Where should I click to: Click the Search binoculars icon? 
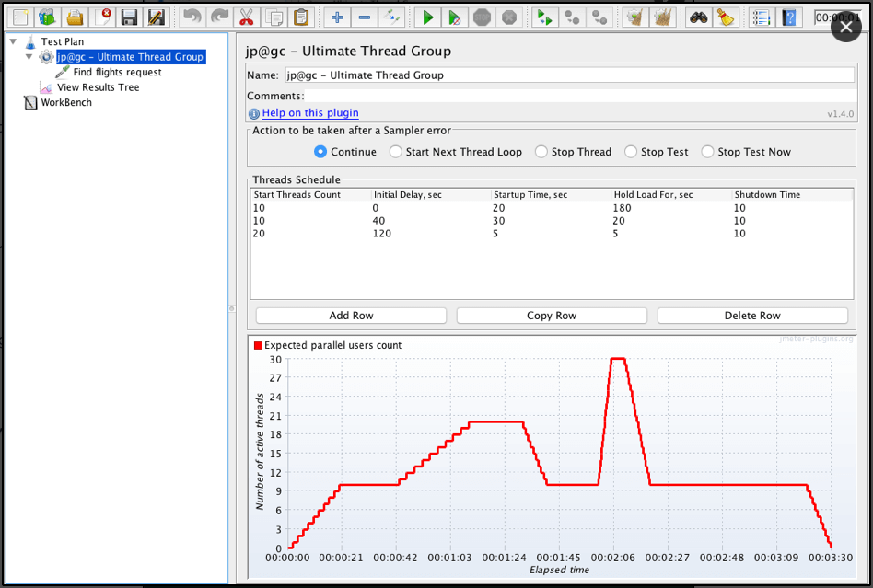pos(699,17)
